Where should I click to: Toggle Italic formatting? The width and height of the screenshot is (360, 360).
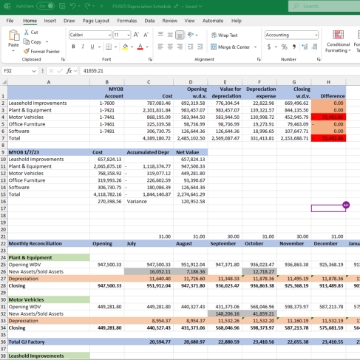click(x=83, y=47)
